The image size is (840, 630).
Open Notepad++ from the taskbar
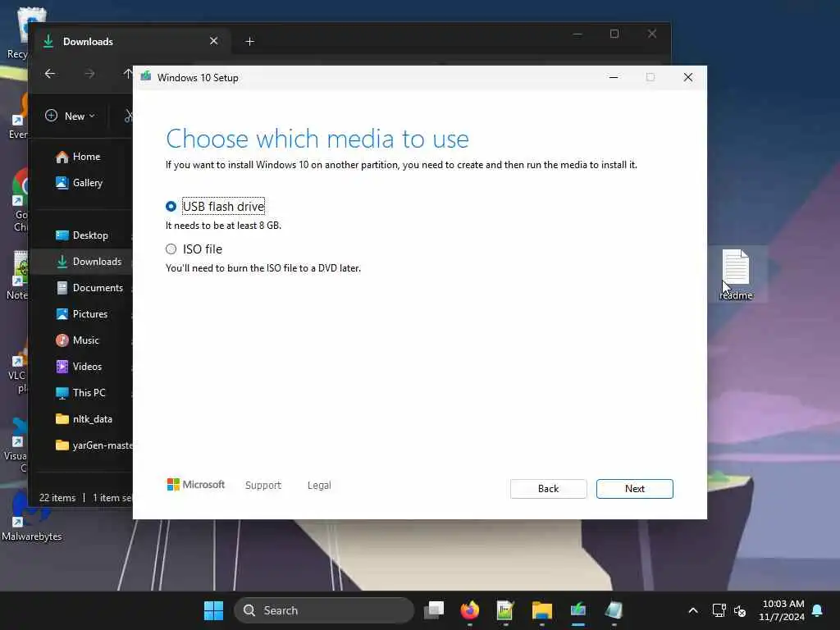click(505, 610)
